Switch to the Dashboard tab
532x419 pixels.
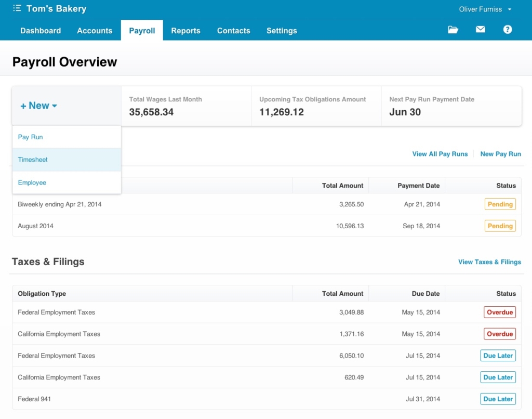41,31
